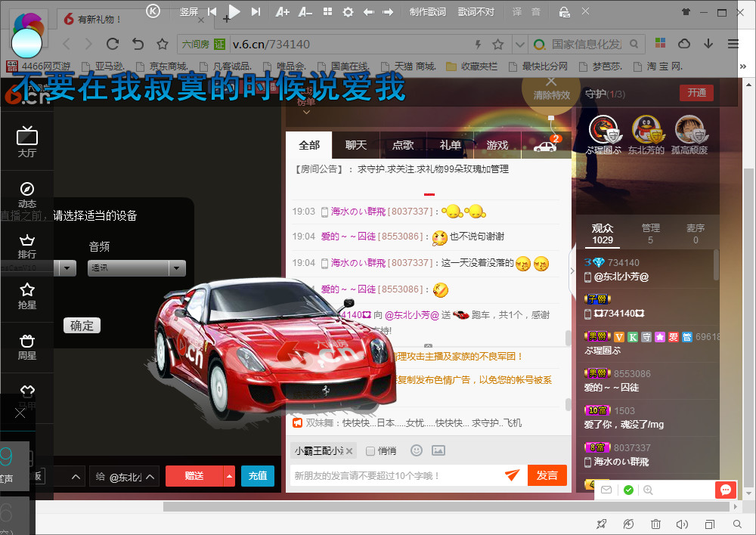Click the lyrics lock icon
Viewport: 756px width, 535px height.
564,12
